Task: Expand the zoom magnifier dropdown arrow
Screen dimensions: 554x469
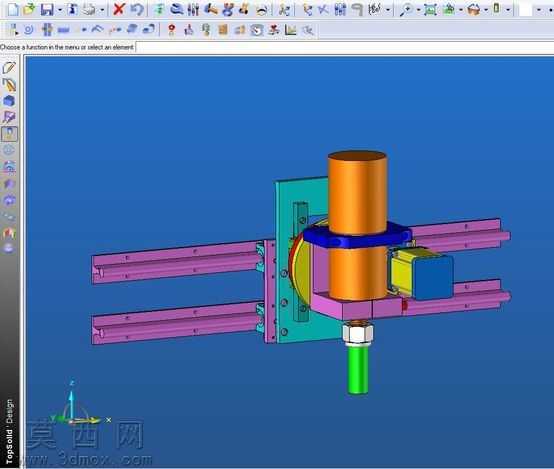Action: pos(418,10)
